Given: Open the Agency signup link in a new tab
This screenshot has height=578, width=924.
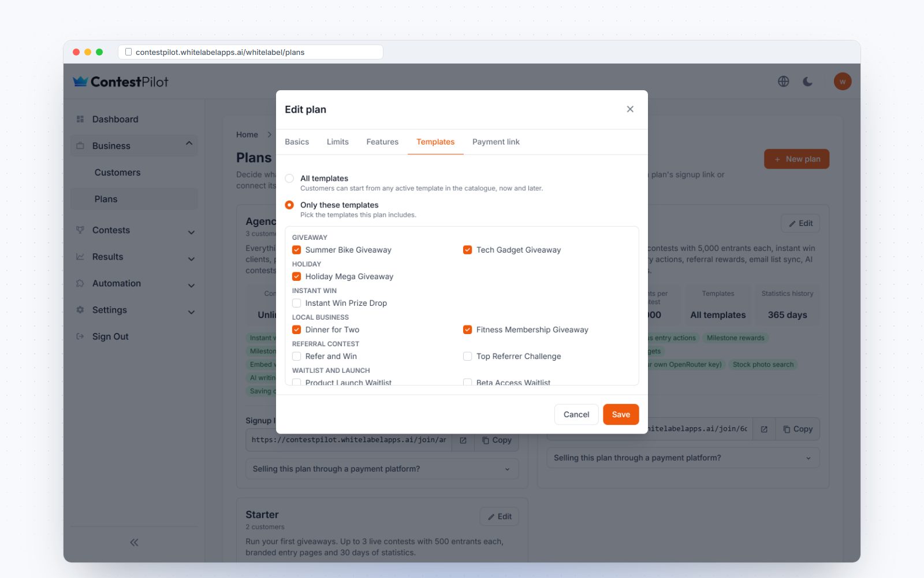Looking at the screenshot, I should pos(463,440).
